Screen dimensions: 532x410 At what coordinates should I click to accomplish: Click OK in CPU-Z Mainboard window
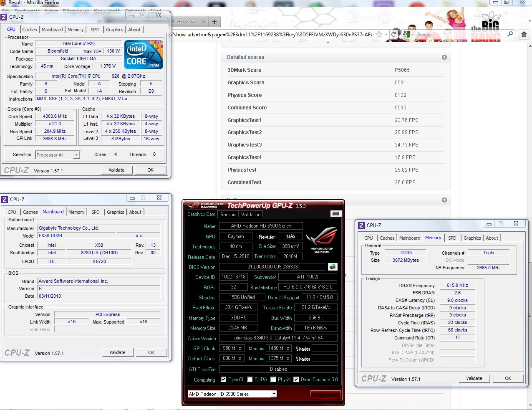click(151, 352)
